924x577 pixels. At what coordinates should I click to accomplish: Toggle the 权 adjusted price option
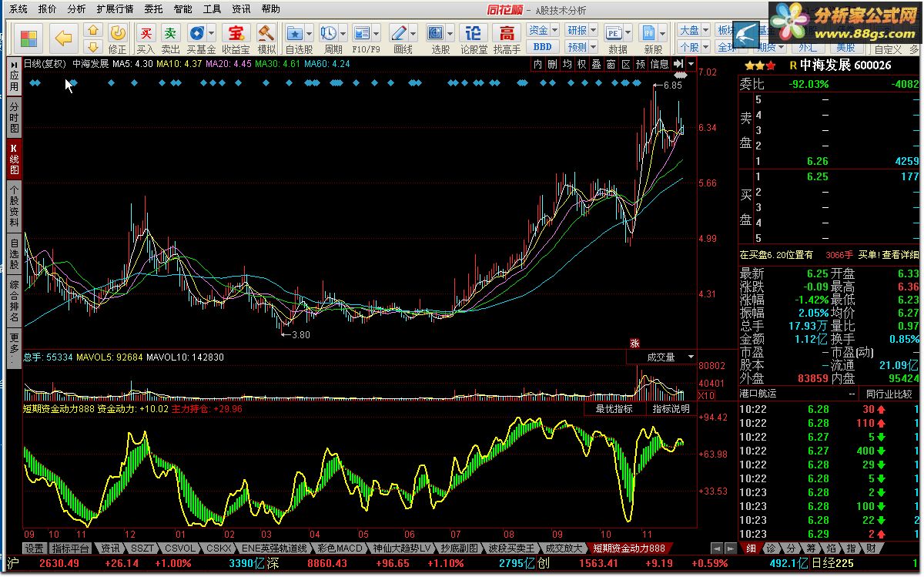click(581, 64)
